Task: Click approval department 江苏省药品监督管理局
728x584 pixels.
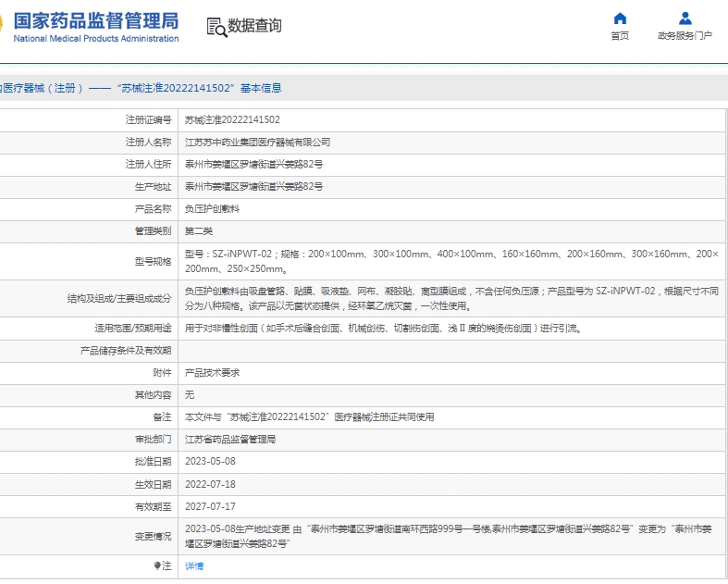Action: pos(230,440)
